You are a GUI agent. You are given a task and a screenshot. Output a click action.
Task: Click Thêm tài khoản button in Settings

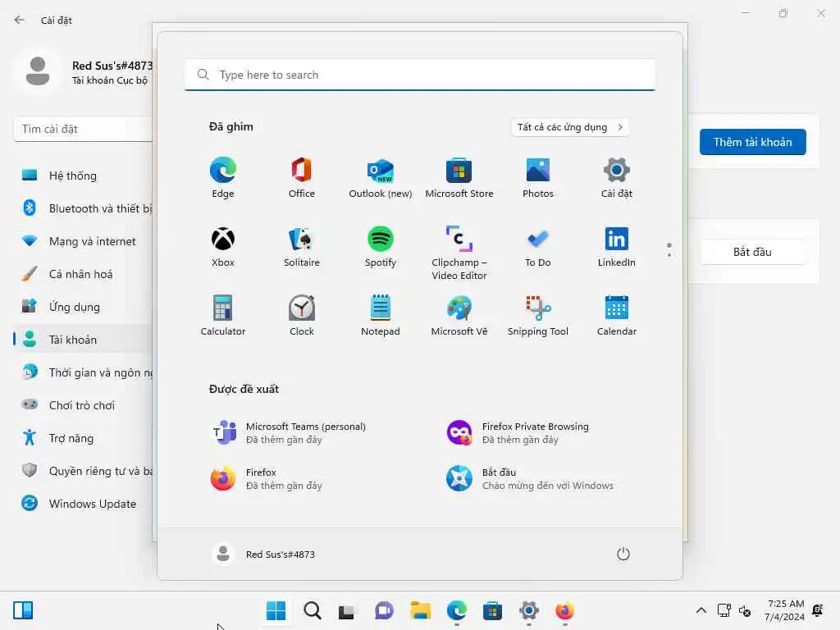point(753,142)
